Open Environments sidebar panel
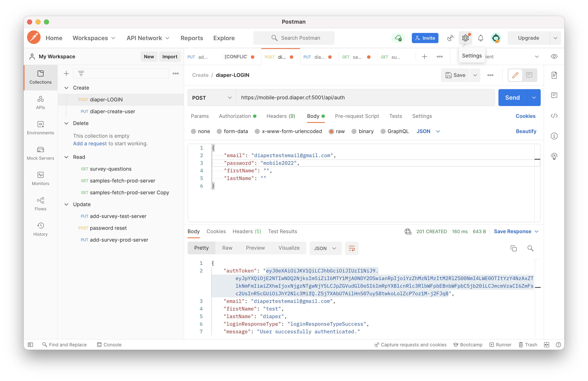Viewport: 588px width, 381px height. coord(41,128)
